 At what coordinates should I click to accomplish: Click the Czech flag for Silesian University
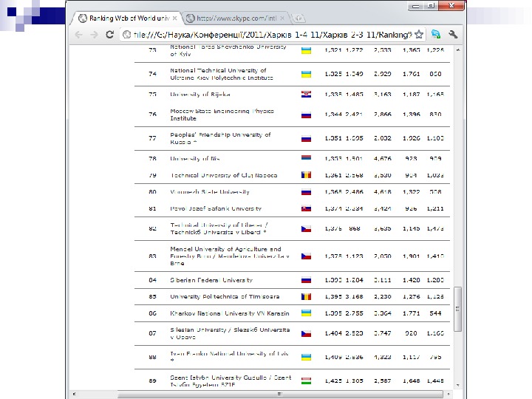306,333
